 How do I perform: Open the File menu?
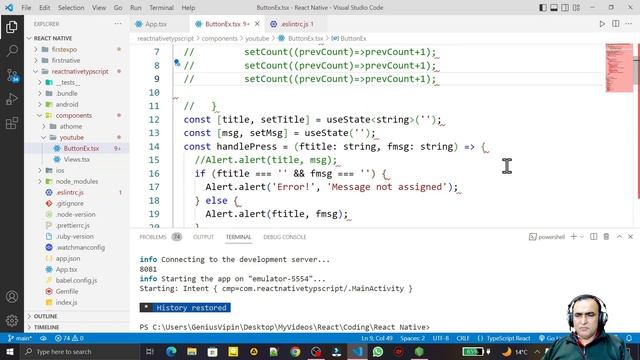(x=26, y=8)
